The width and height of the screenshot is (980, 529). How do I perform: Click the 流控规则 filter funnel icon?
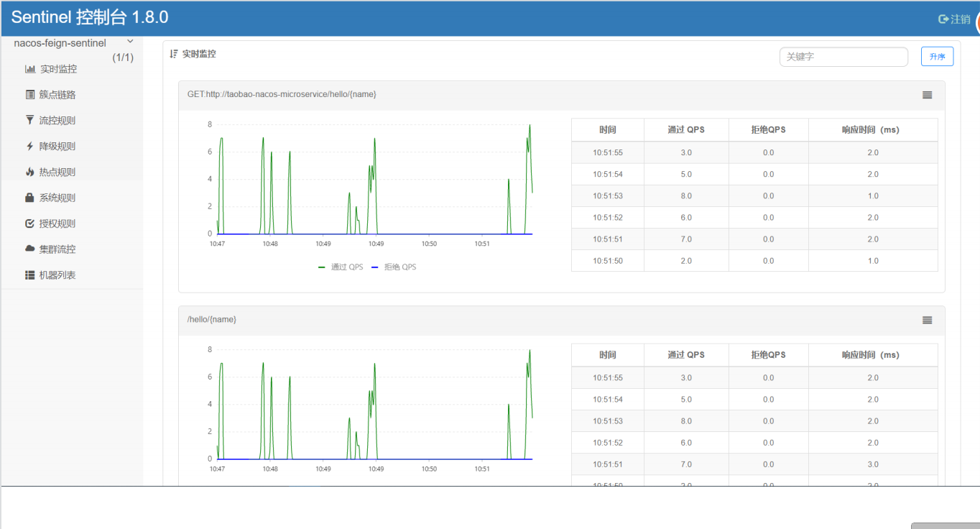(x=29, y=120)
